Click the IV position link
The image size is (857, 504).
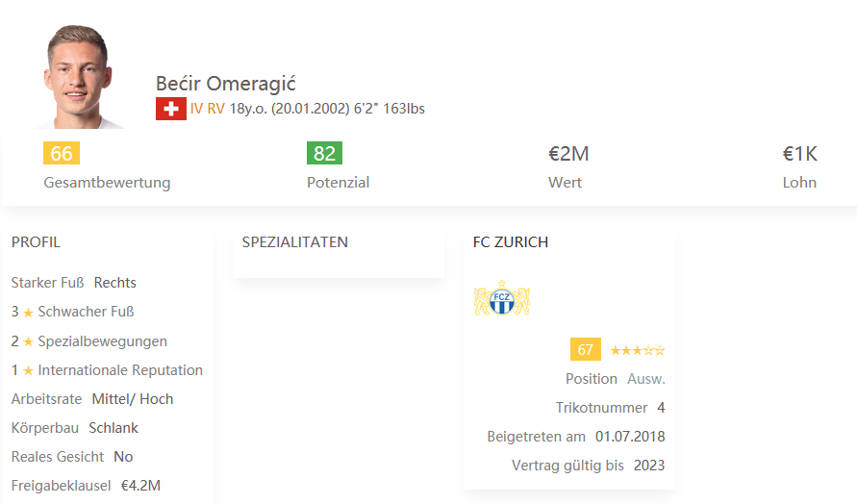[197, 109]
